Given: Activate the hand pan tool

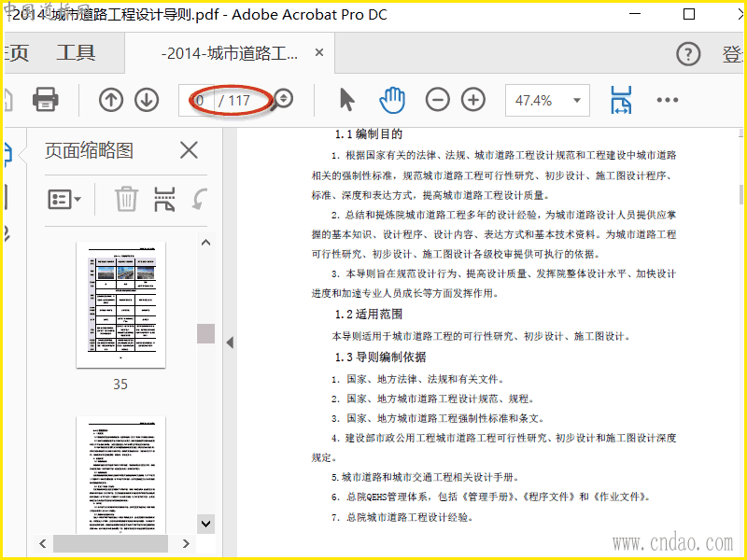Looking at the screenshot, I should (392, 100).
